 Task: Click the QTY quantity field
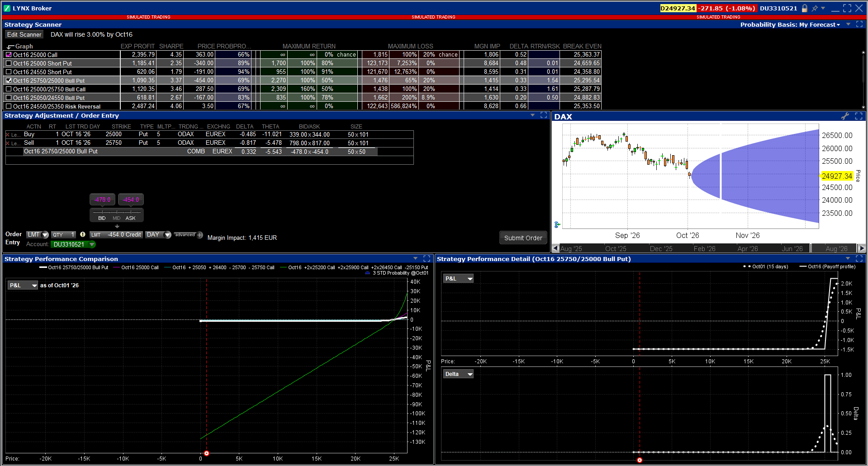(x=64, y=235)
